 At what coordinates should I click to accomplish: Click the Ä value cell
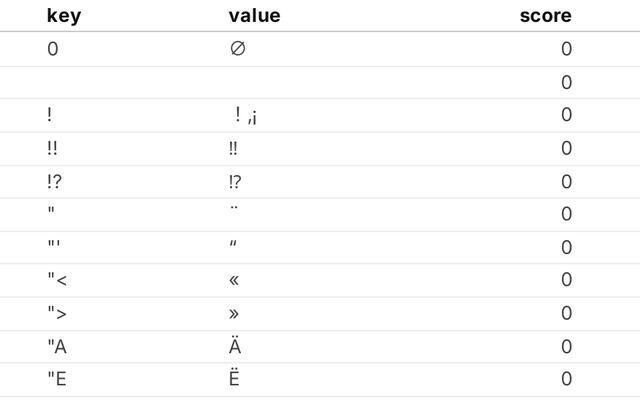point(235,346)
